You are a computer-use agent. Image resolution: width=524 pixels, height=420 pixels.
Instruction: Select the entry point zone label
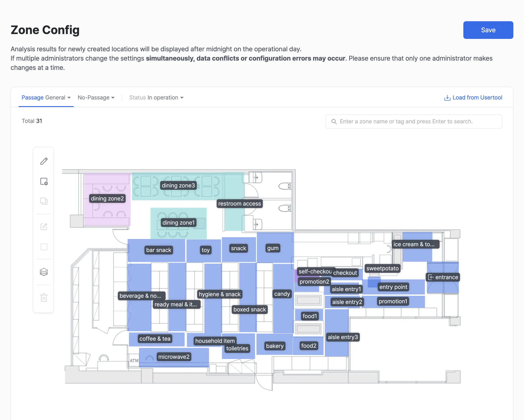(x=393, y=287)
